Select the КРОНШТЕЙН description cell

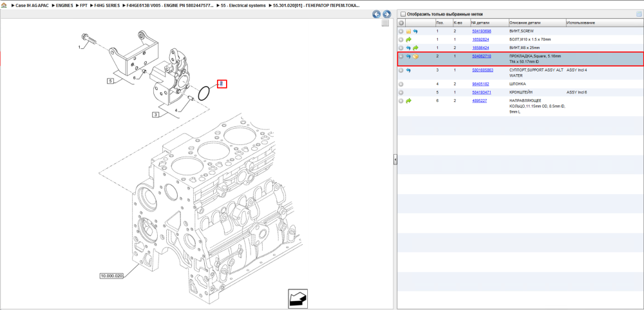point(521,92)
